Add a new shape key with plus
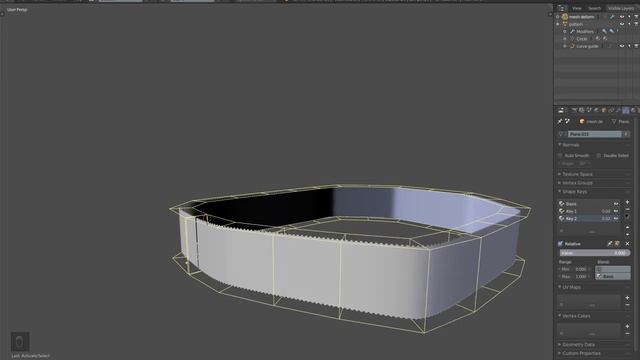Viewport: 640px width, 360px height. [627, 202]
